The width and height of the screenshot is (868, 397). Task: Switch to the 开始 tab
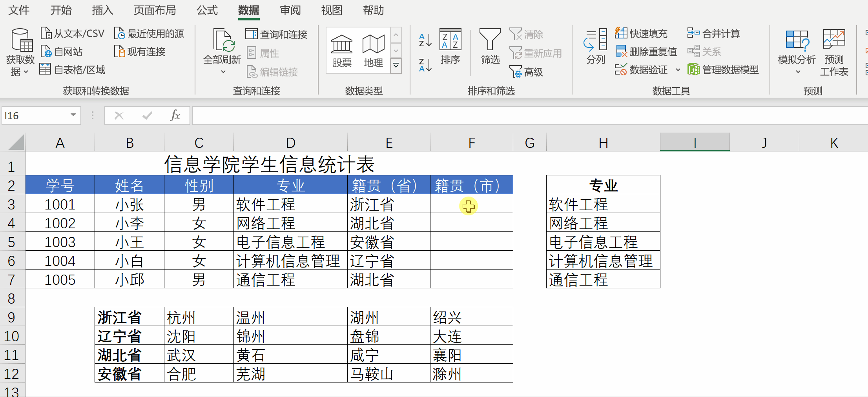[x=61, y=10]
